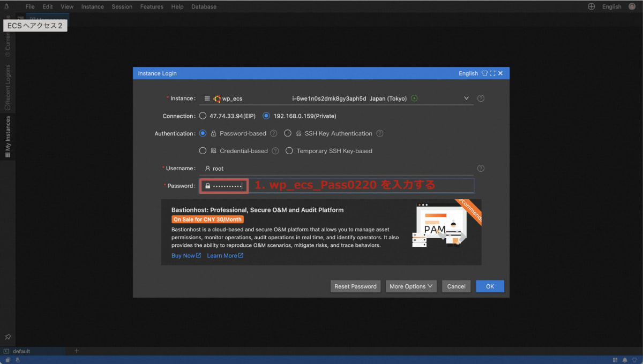
Task: Open the Recent Logons side tab
Action: pyautogui.click(x=8, y=87)
